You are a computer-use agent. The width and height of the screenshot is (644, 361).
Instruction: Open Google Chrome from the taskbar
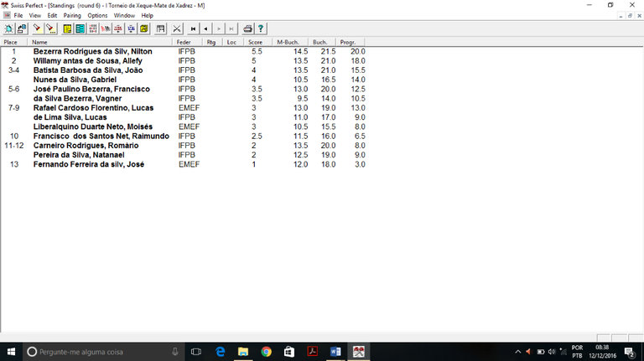coord(266,352)
